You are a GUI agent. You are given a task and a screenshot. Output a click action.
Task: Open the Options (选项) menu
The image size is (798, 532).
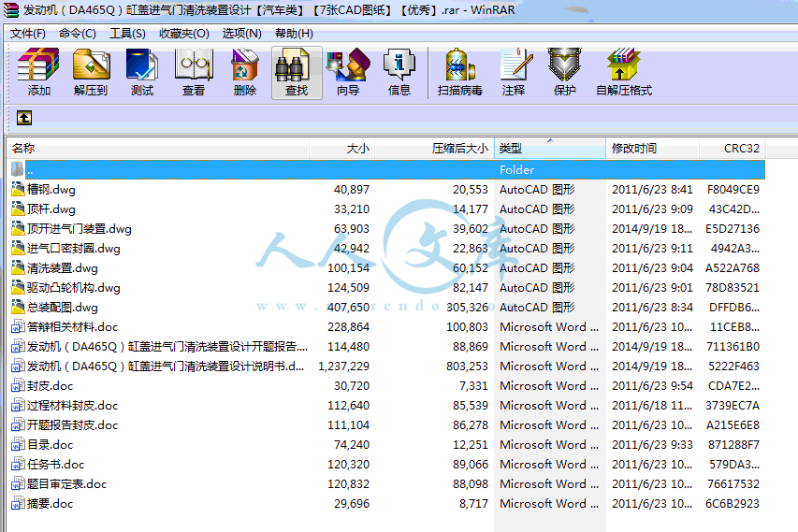tap(241, 34)
